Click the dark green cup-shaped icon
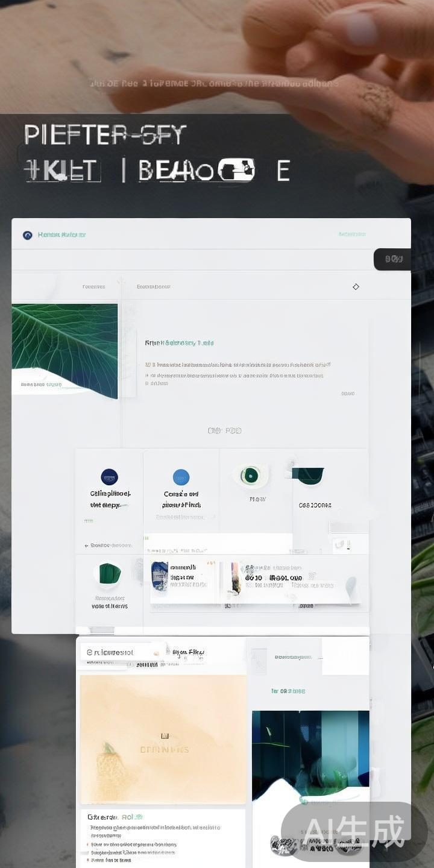 coord(309,475)
